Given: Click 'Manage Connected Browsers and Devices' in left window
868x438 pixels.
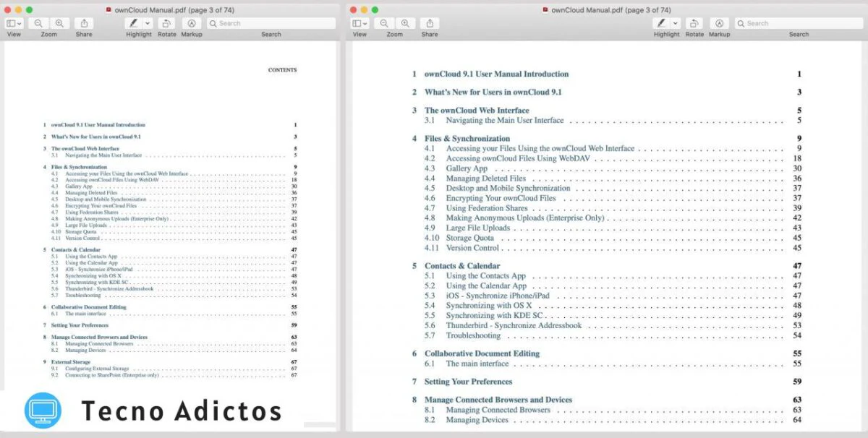Looking at the screenshot, I should [99, 337].
